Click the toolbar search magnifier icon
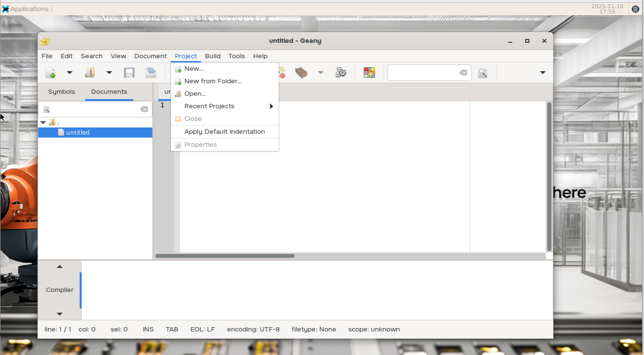 (483, 73)
